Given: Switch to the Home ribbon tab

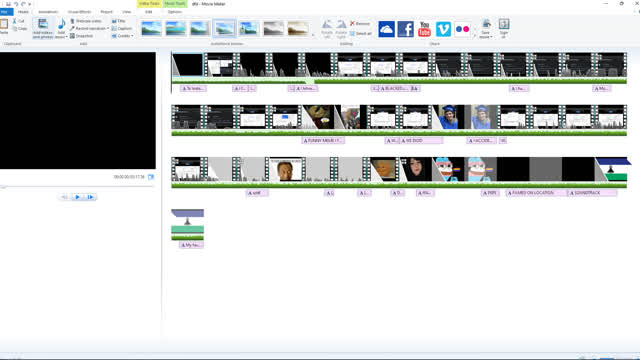Looking at the screenshot, I should coord(23,12).
